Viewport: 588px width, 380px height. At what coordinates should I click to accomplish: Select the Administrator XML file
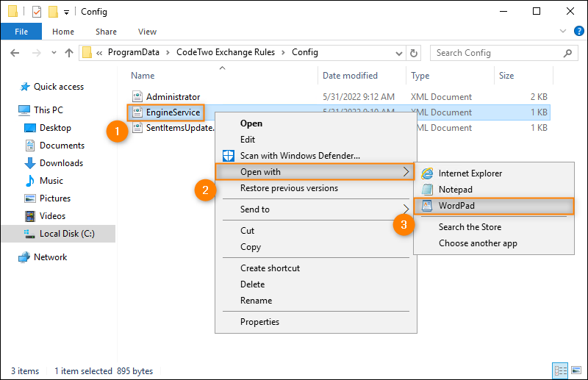(x=173, y=97)
